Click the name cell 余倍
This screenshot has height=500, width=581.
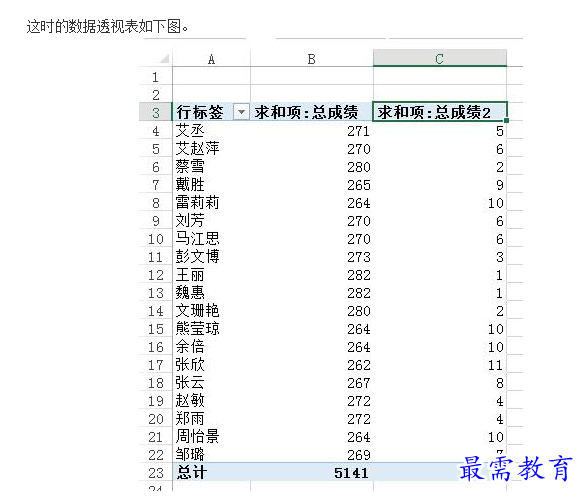coord(190,347)
